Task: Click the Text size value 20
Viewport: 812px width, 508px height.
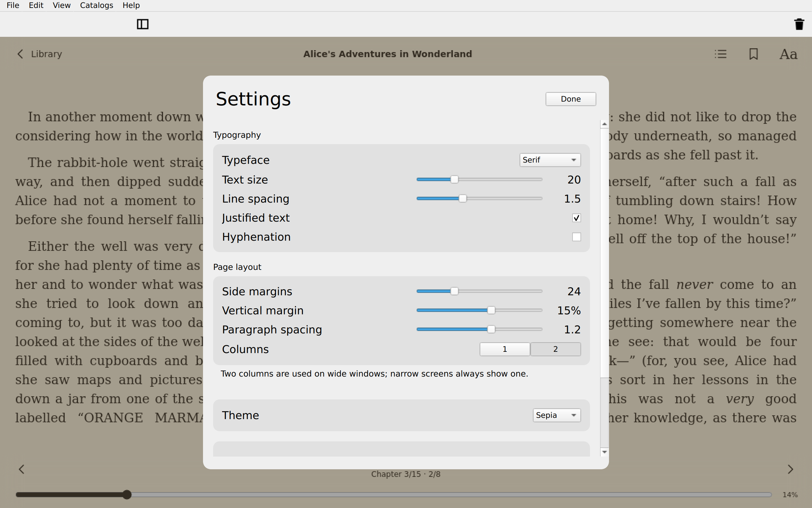Action: [x=574, y=180]
